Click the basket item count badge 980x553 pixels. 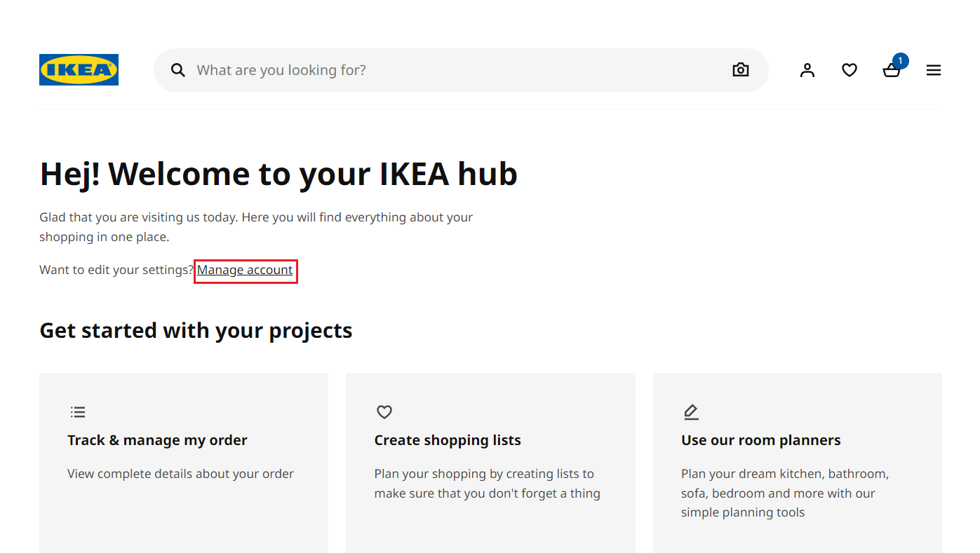click(900, 61)
